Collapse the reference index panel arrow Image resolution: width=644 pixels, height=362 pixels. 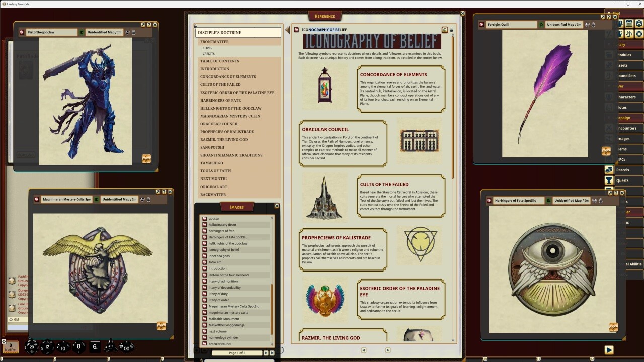[287, 30]
